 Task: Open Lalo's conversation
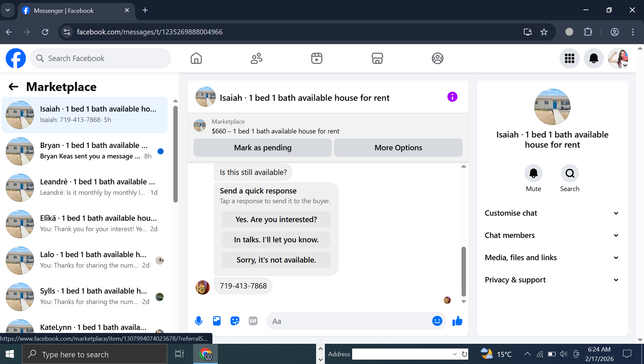tap(85, 261)
